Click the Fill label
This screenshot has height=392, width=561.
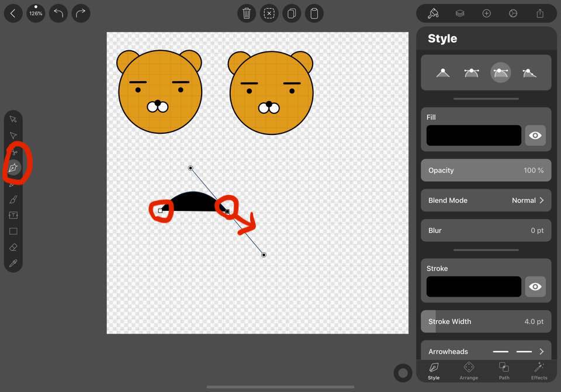(x=431, y=117)
